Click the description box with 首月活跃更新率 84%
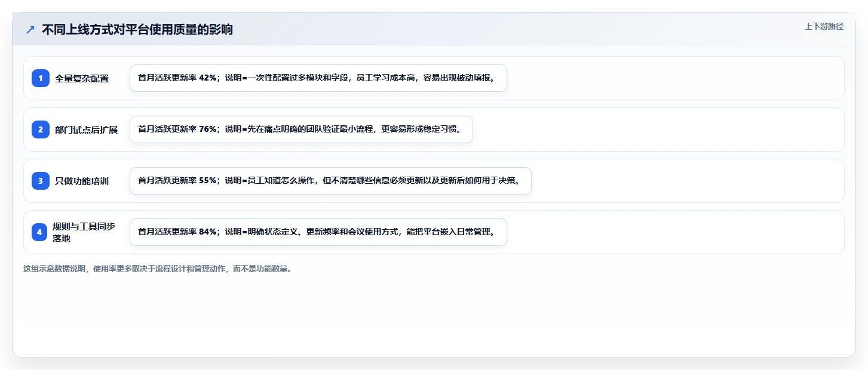 [318, 232]
